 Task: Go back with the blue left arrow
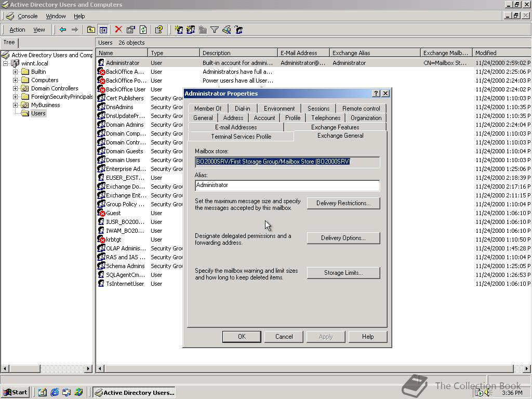click(x=63, y=30)
